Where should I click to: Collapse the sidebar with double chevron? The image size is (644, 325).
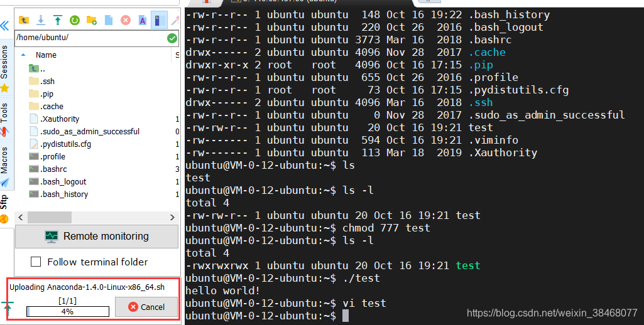coord(4,26)
